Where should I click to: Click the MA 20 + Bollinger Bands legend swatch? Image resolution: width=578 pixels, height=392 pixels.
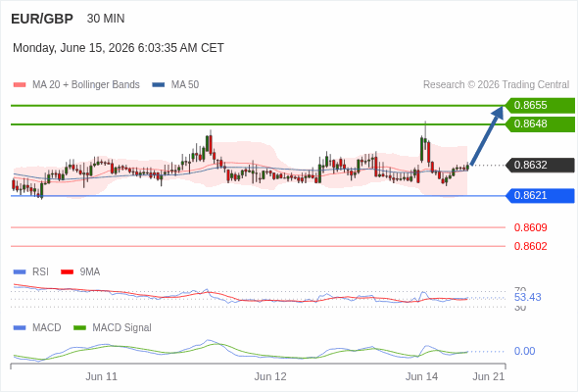click(x=20, y=85)
